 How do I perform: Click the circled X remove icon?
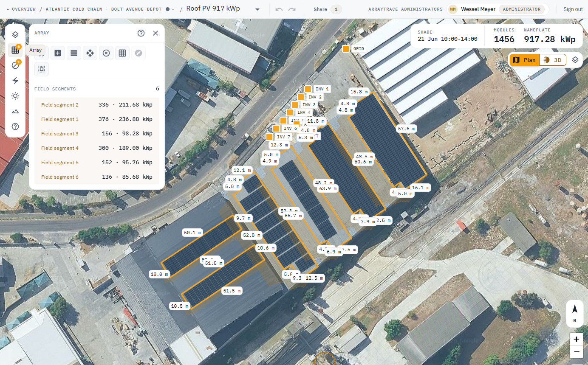[x=106, y=53]
